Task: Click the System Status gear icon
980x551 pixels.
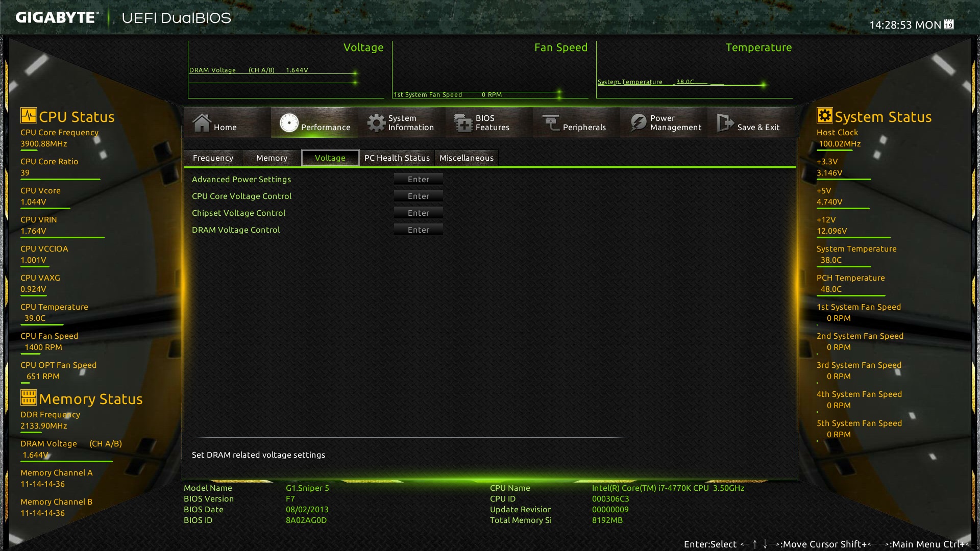Action: click(824, 115)
